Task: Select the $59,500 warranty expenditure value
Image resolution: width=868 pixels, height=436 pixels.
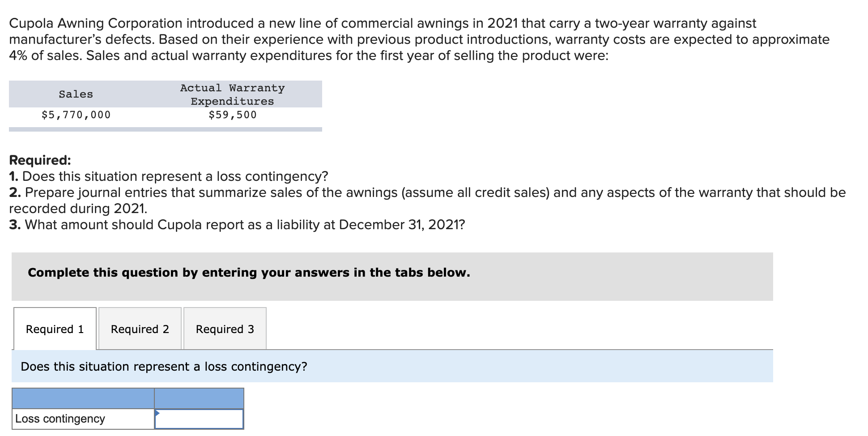Action: click(x=232, y=115)
